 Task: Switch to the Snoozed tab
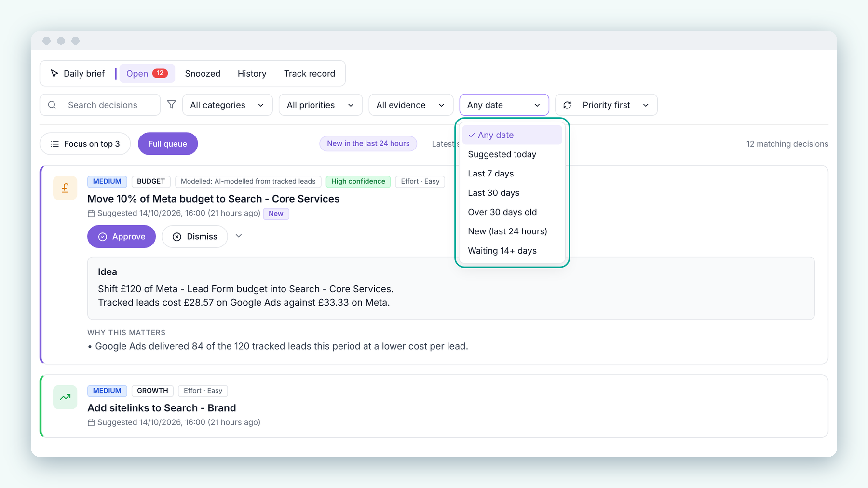(203, 73)
